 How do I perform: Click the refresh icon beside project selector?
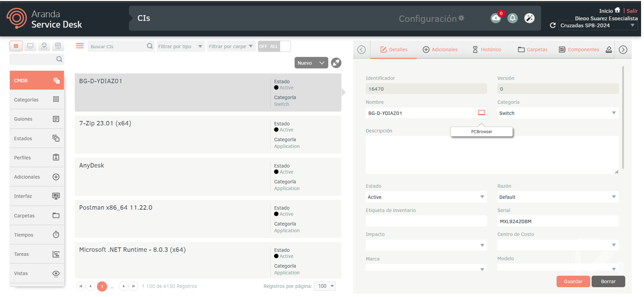coord(553,25)
